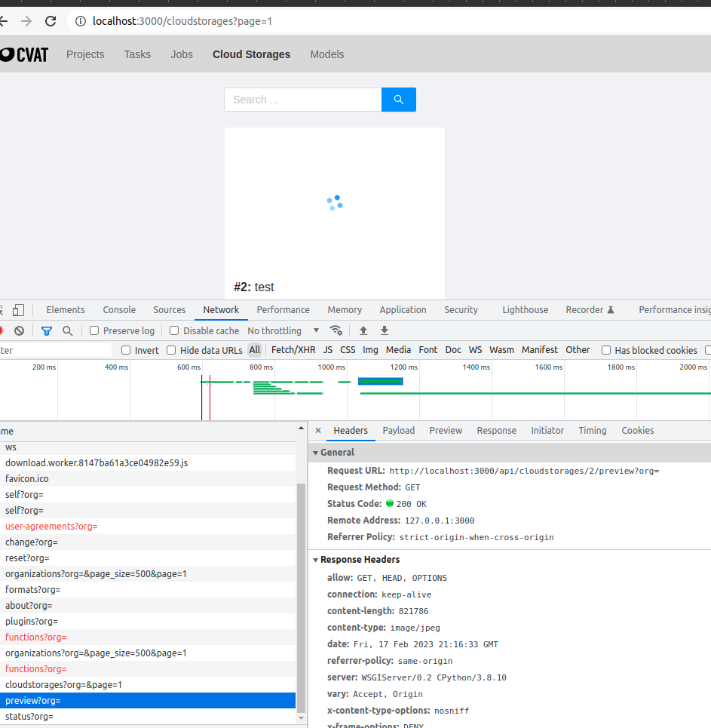Open the network filter icon

(46, 330)
